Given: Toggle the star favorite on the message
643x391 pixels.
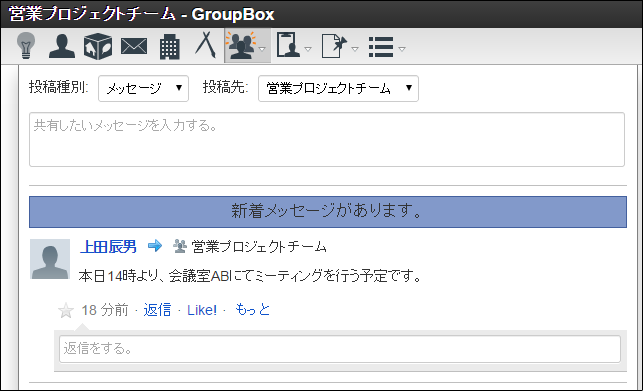Looking at the screenshot, I should [66, 311].
